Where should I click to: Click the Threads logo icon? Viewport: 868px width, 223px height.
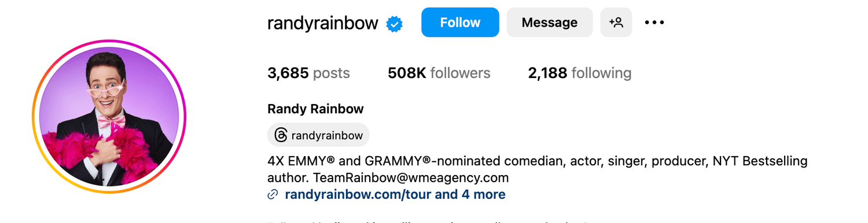pos(281,135)
